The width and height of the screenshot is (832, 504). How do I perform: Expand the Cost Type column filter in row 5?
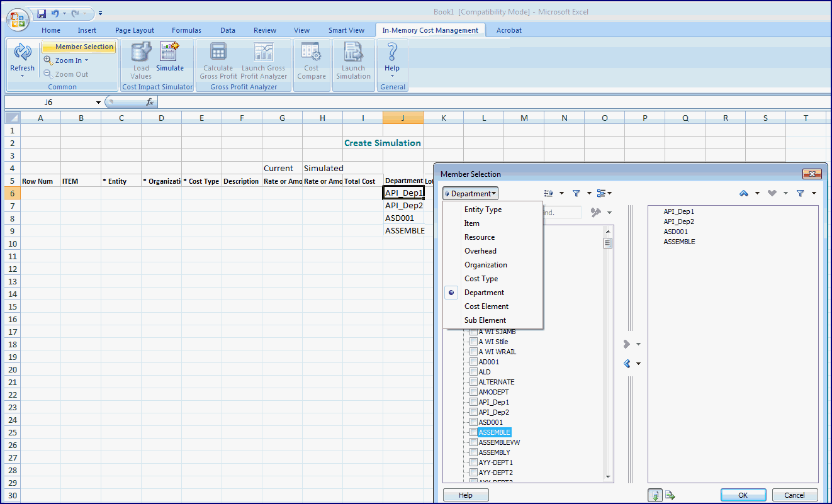tap(185, 181)
